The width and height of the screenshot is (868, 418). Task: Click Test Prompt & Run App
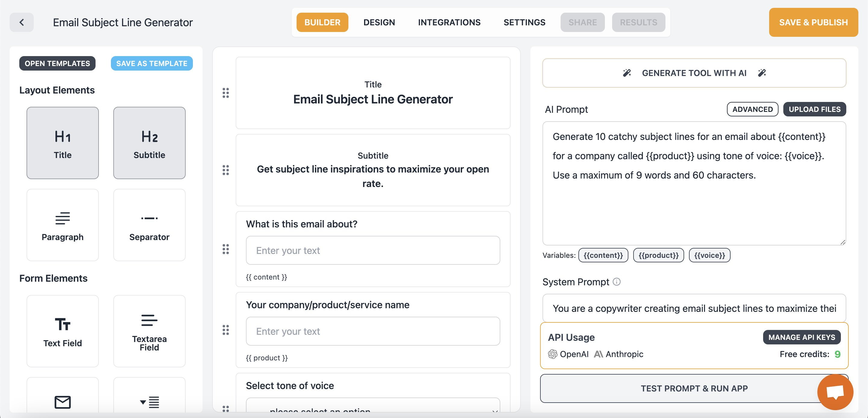[694, 388]
